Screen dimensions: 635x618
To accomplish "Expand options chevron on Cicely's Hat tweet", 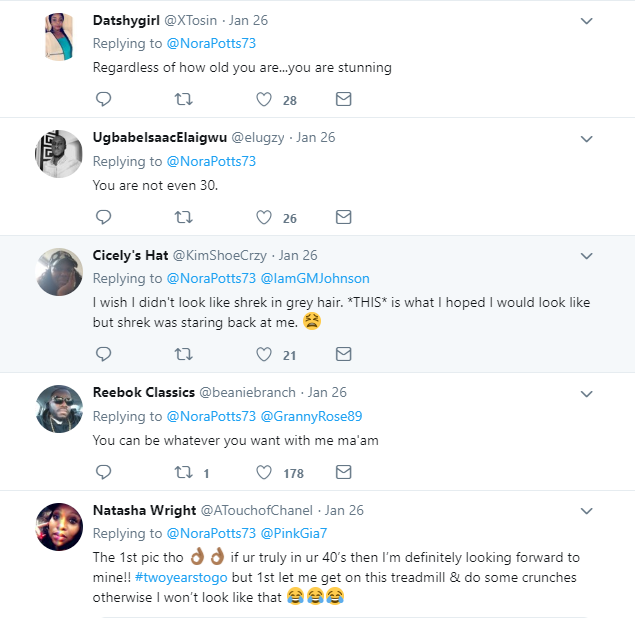I will pyautogui.click(x=587, y=257).
